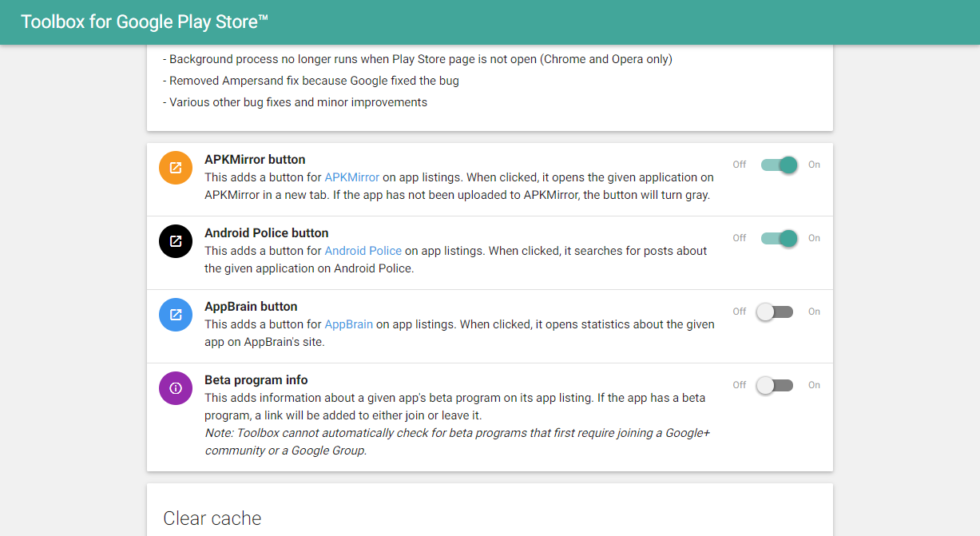The image size is (980, 536).
Task: Click the On label next to Beta program info
Action: (x=814, y=385)
